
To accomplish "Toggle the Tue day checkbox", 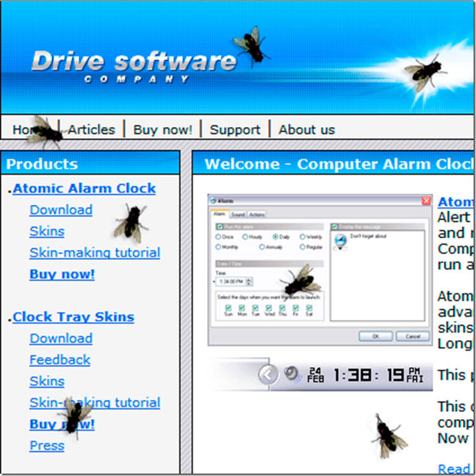I will (x=255, y=308).
